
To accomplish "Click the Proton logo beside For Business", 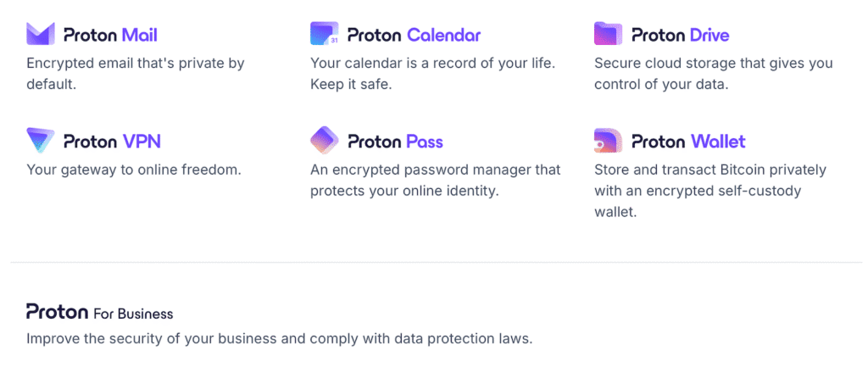I will pos(57,312).
